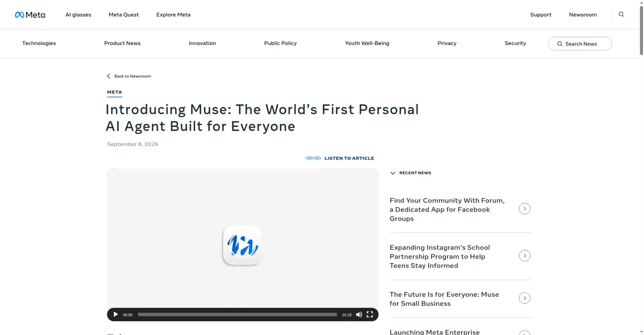The image size is (644, 335).
Task: Open Find Your Community With Forum article
Action: click(x=447, y=209)
